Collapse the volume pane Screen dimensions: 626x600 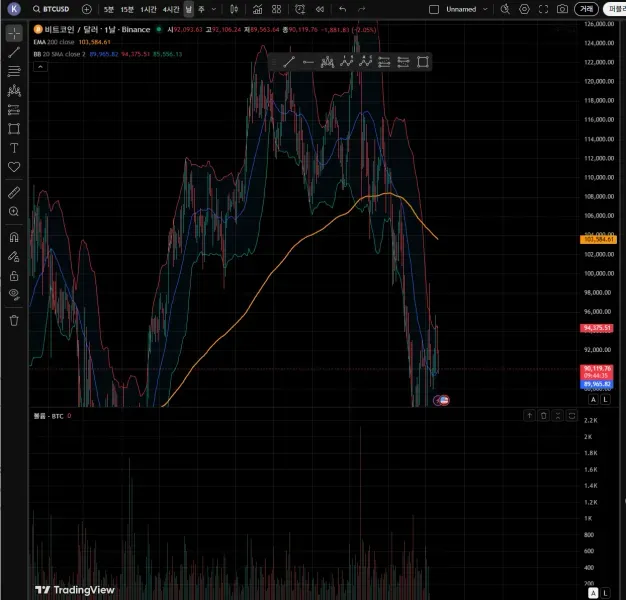(558, 416)
